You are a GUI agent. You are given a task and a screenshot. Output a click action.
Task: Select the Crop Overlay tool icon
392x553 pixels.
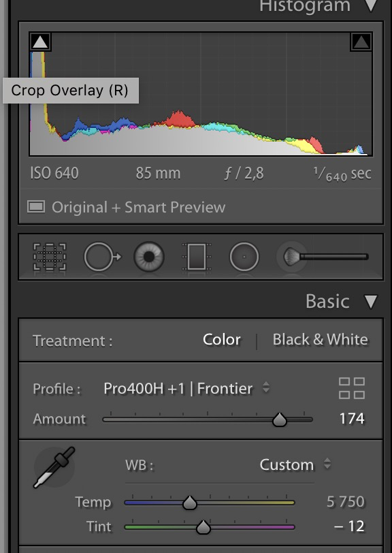click(x=50, y=257)
